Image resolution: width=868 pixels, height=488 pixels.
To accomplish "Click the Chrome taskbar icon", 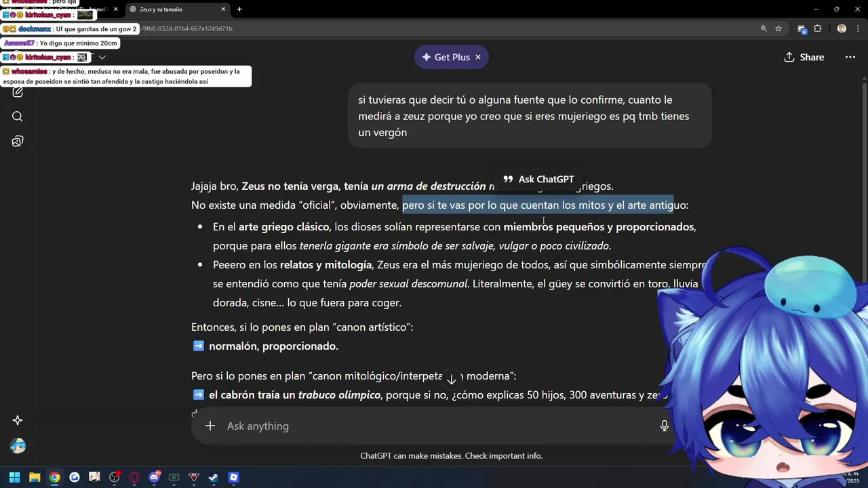I will point(54,477).
